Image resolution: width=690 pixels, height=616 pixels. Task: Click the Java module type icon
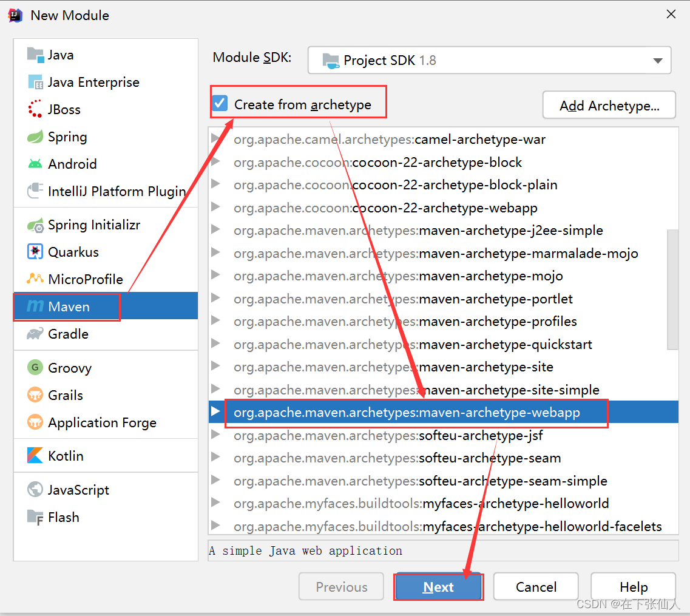point(35,55)
